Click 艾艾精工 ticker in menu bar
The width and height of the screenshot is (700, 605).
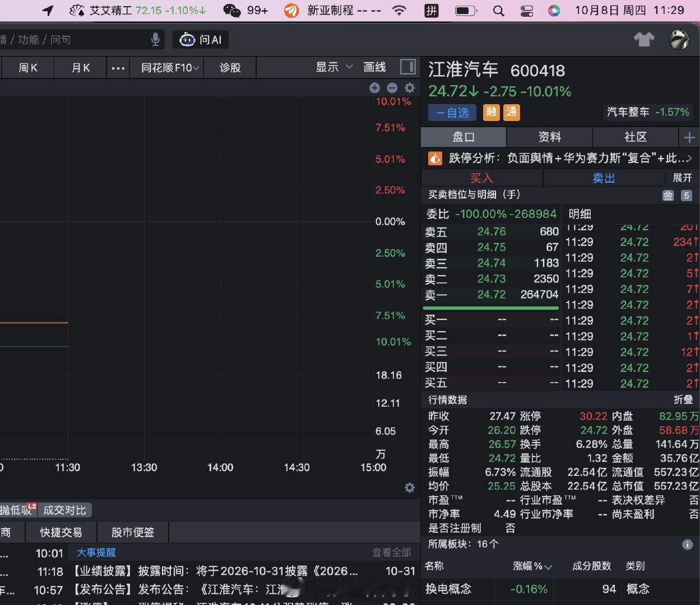click(x=137, y=11)
